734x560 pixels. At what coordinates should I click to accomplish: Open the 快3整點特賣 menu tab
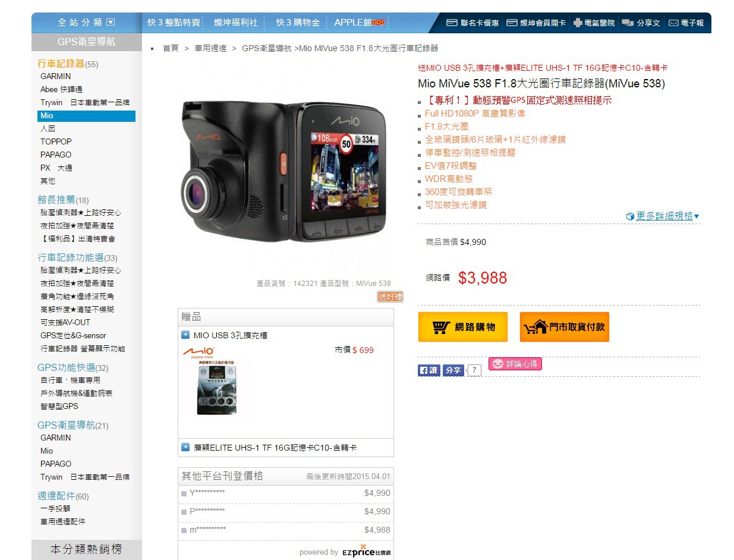coord(174,23)
